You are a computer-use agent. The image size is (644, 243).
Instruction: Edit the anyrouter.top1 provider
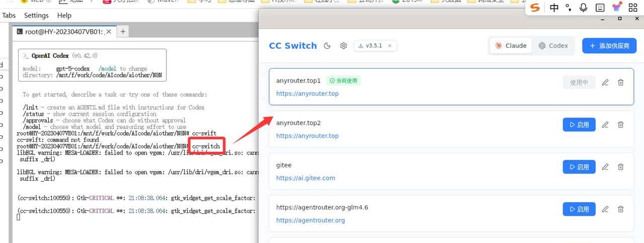(605, 83)
